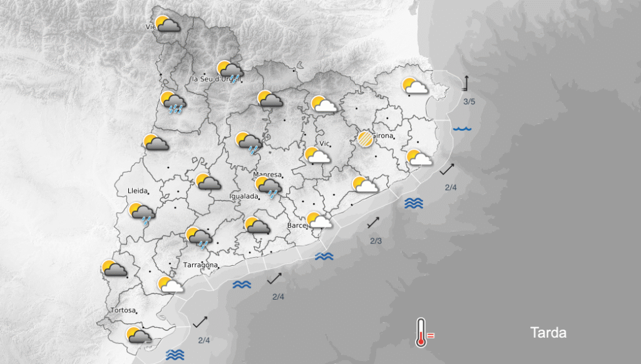The height and width of the screenshot is (364, 641).
Task: Select the storm cloud icon below Manresa
Action: [x=269, y=186]
